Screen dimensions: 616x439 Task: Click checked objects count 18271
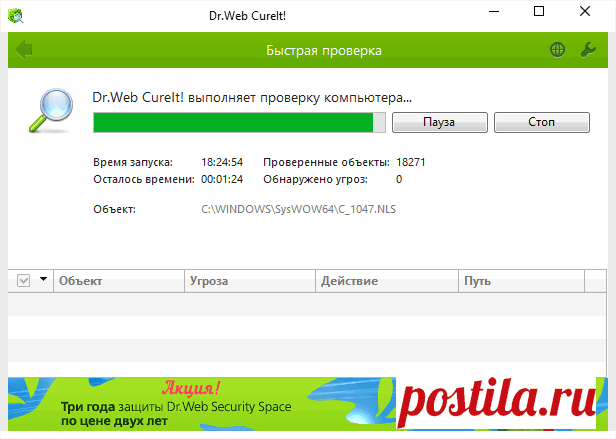[x=411, y=162]
